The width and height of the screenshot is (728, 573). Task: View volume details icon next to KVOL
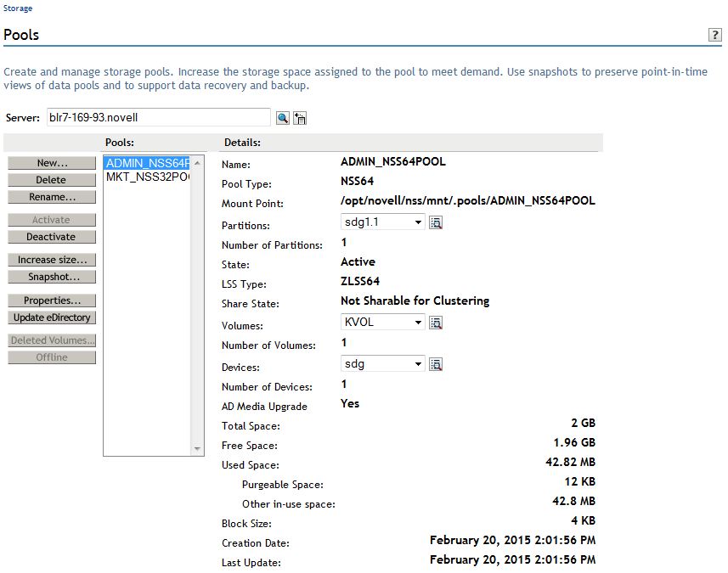tap(436, 323)
